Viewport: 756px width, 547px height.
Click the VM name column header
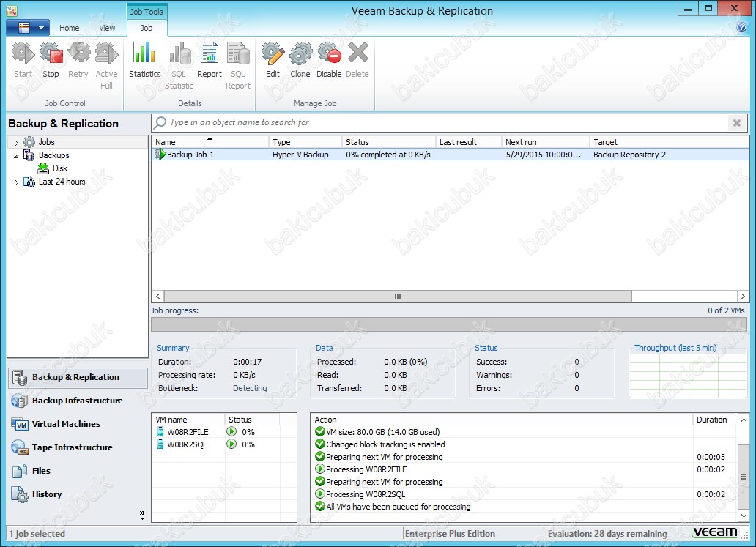click(x=188, y=420)
